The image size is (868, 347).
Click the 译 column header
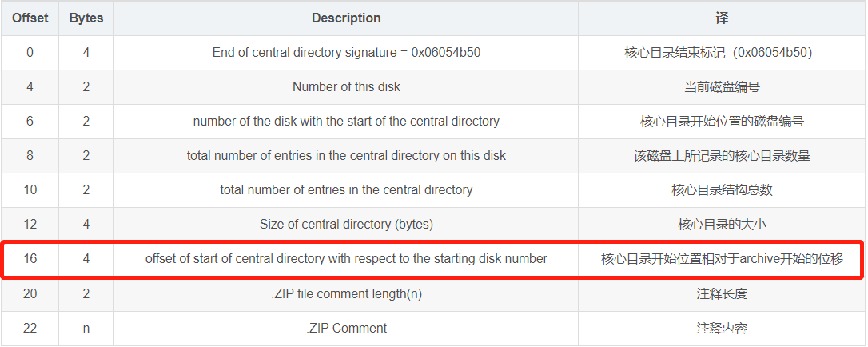pos(722,18)
